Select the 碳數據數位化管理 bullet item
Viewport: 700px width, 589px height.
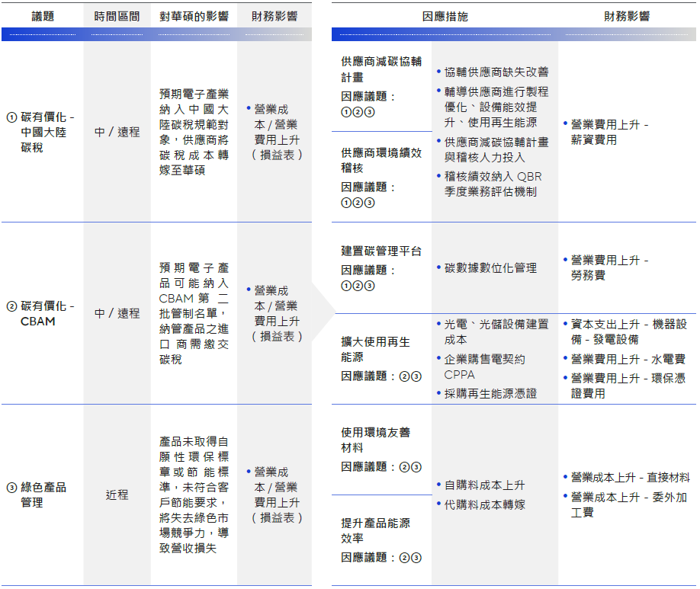tap(490, 268)
